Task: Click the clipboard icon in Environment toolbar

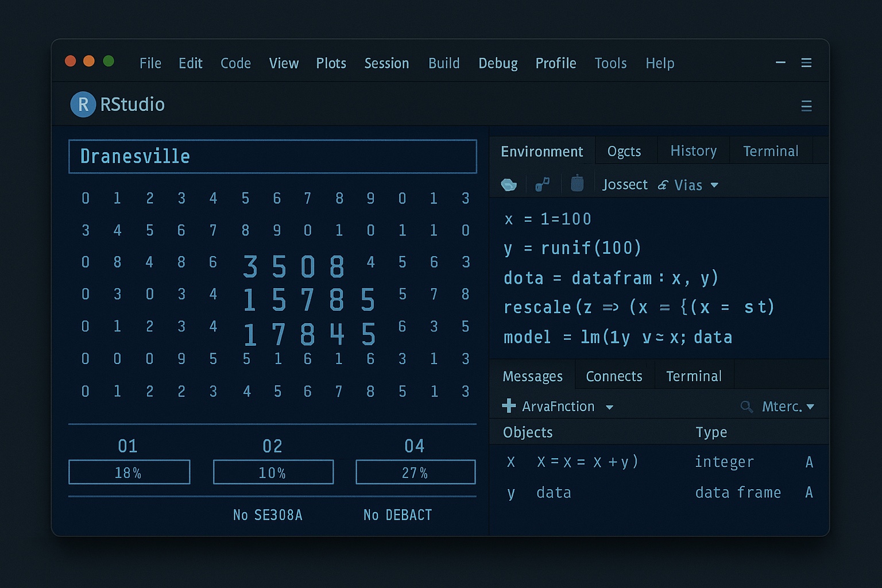Action: click(577, 184)
